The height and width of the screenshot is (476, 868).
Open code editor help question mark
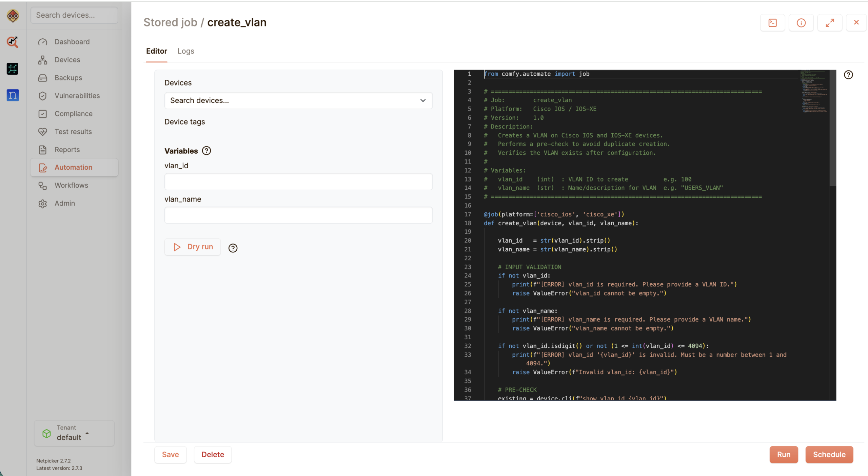pos(848,75)
